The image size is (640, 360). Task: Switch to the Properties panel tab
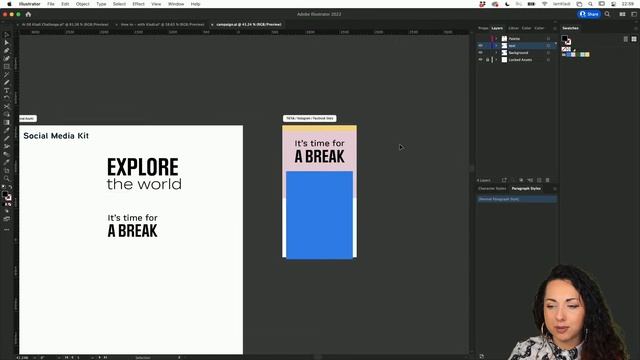point(483,28)
